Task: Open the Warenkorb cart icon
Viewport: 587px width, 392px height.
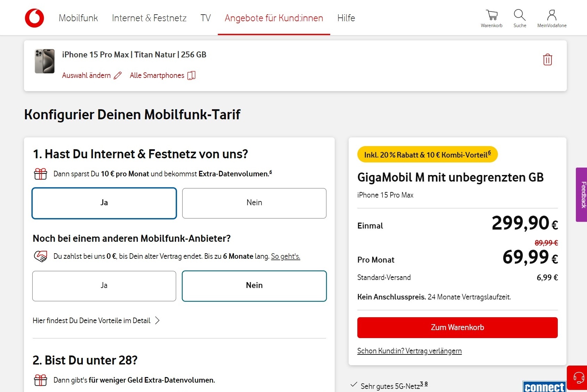Action: point(492,15)
